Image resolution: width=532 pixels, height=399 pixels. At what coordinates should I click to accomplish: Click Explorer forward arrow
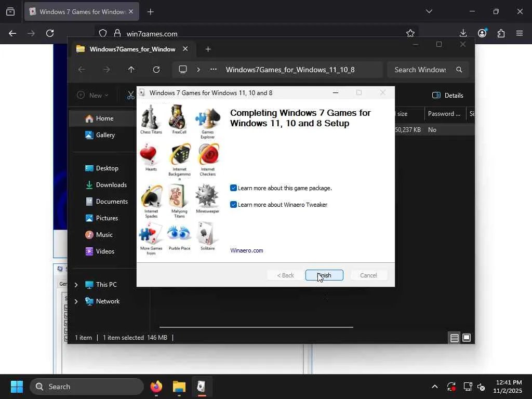tap(107, 70)
